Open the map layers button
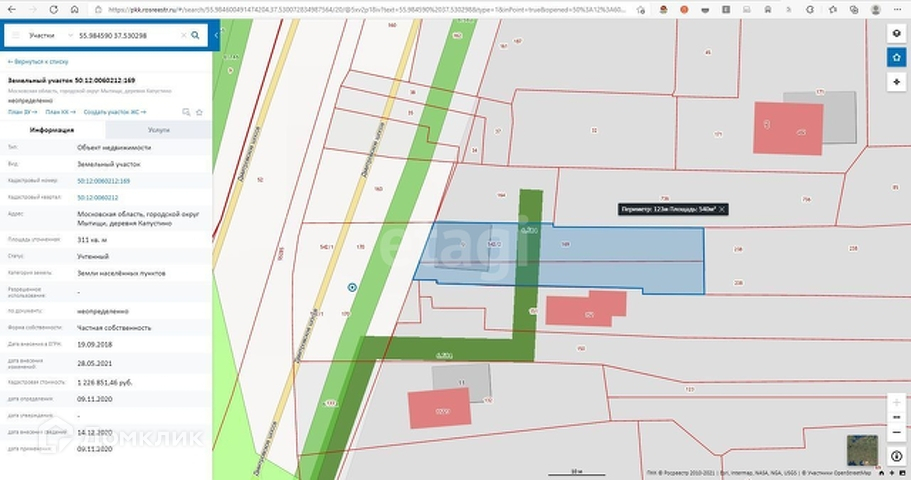Image resolution: width=911 pixels, height=480 pixels. pos(896,34)
